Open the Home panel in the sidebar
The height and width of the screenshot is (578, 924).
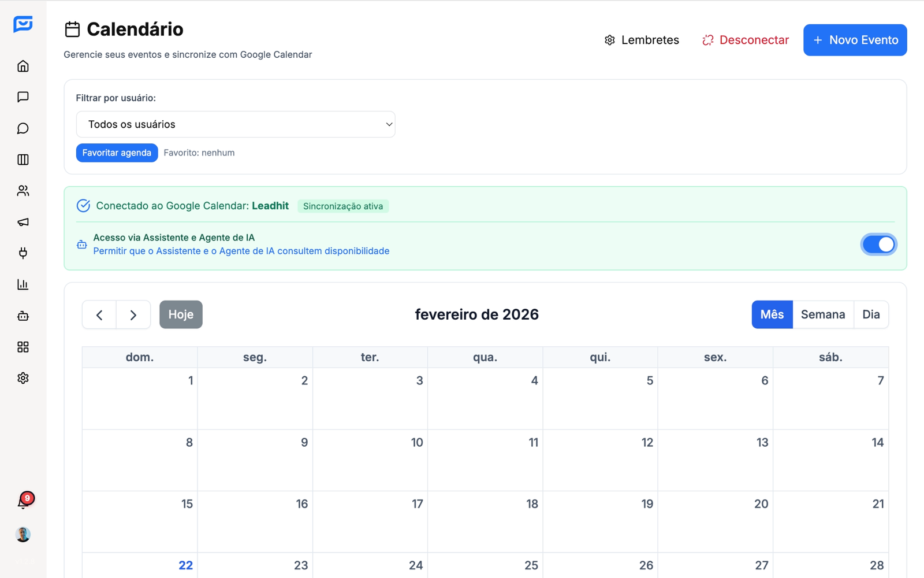tap(23, 65)
